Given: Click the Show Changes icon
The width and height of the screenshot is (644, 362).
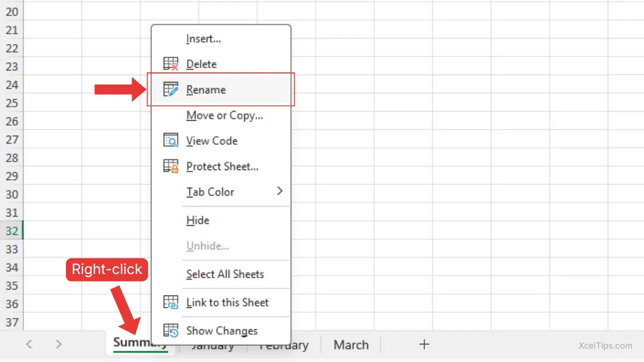Looking at the screenshot, I should point(171,331).
